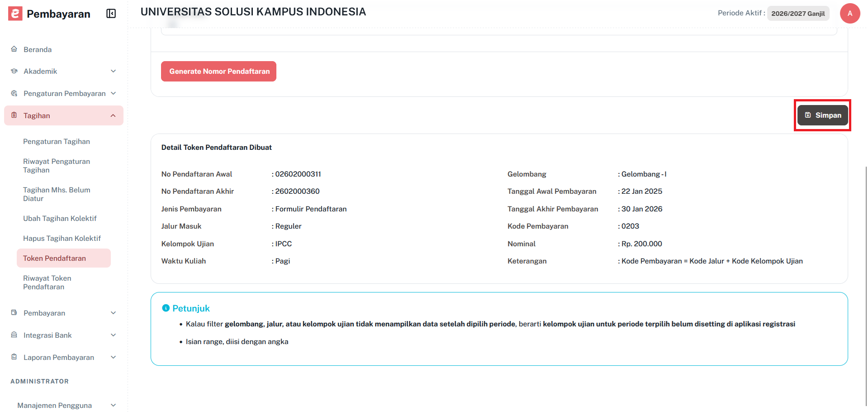Click the ADMINISTRATOR section label
The width and height of the screenshot is (868, 412).
(x=40, y=381)
